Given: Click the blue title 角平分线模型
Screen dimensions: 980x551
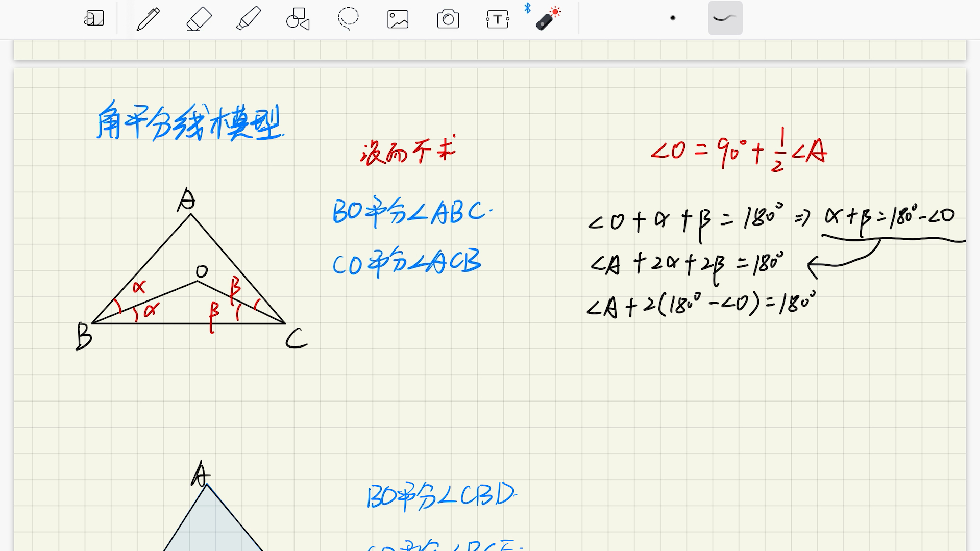Looking at the screenshot, I should 189,121.
